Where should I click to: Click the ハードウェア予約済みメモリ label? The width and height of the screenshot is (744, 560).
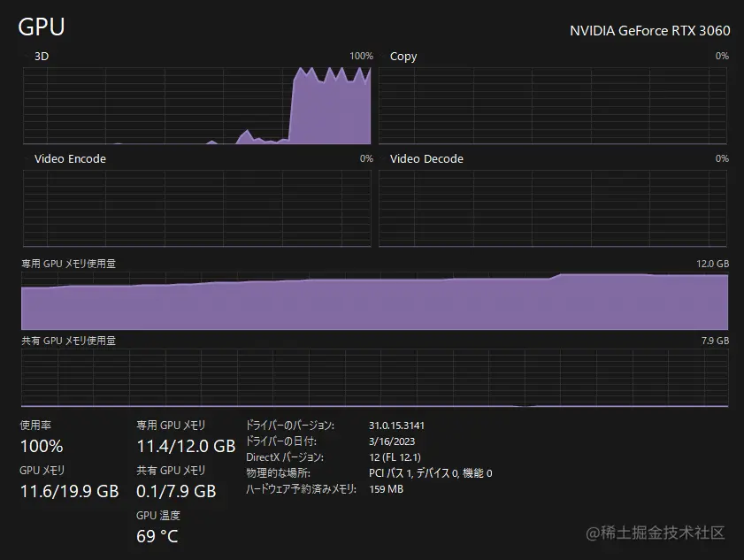(x=301, y=489)
